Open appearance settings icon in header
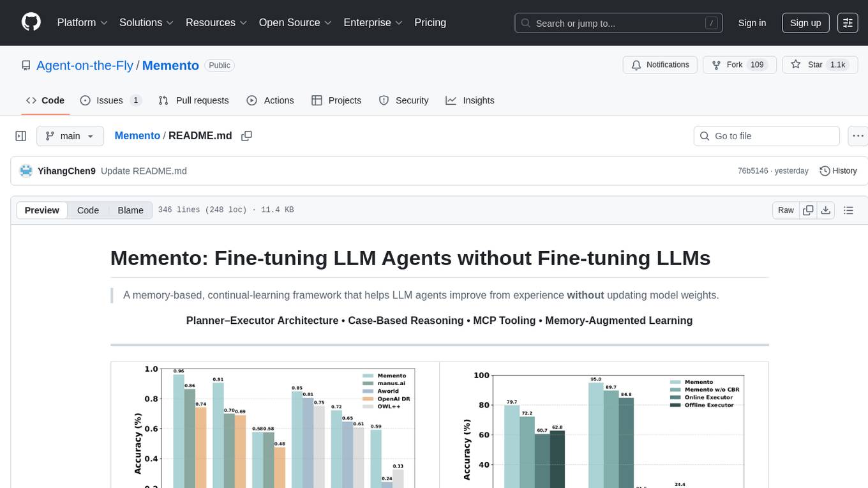 point(848,23)
